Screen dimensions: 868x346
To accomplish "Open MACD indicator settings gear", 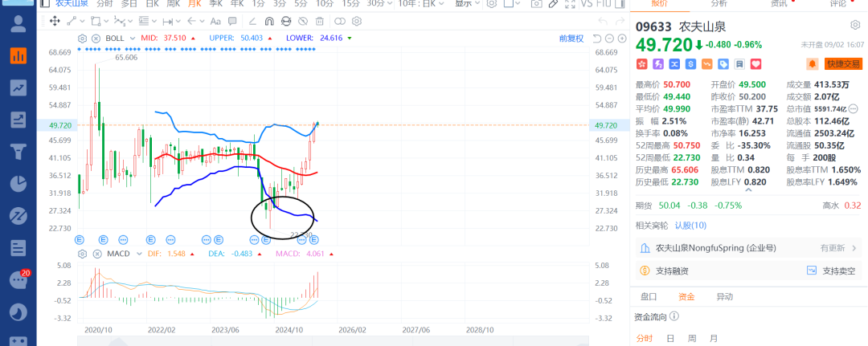I will click(x=83, y=254).
